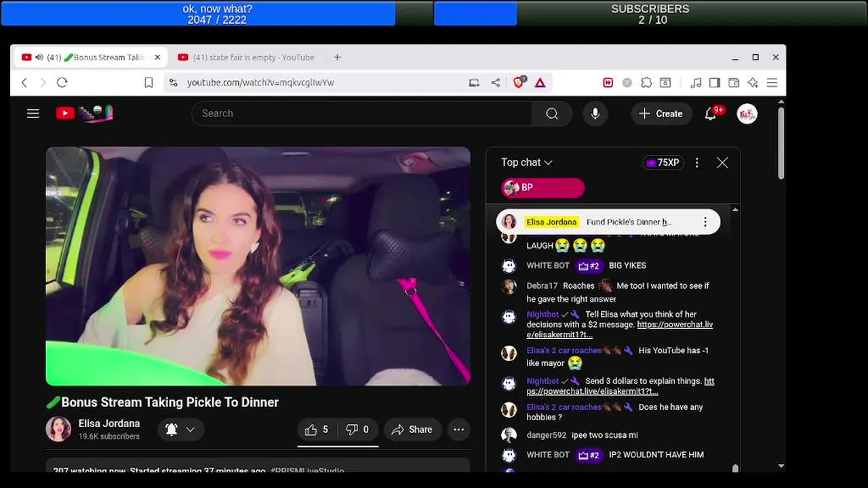Go to the YouTube home logo
Image resolution: width=868 pixels, height=488 pixels.
click(84, 113)
